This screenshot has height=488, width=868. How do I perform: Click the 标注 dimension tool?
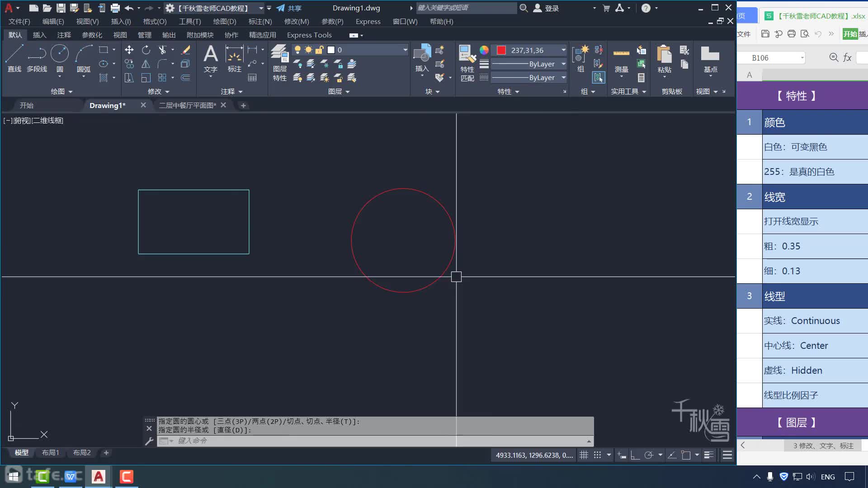coord(234,59)
